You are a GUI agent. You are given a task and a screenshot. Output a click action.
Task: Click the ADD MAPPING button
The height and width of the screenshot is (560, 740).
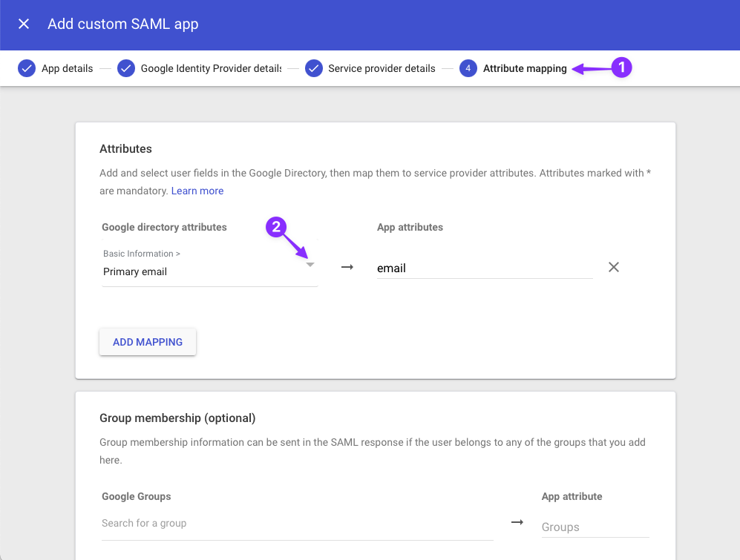pos(147,342)
